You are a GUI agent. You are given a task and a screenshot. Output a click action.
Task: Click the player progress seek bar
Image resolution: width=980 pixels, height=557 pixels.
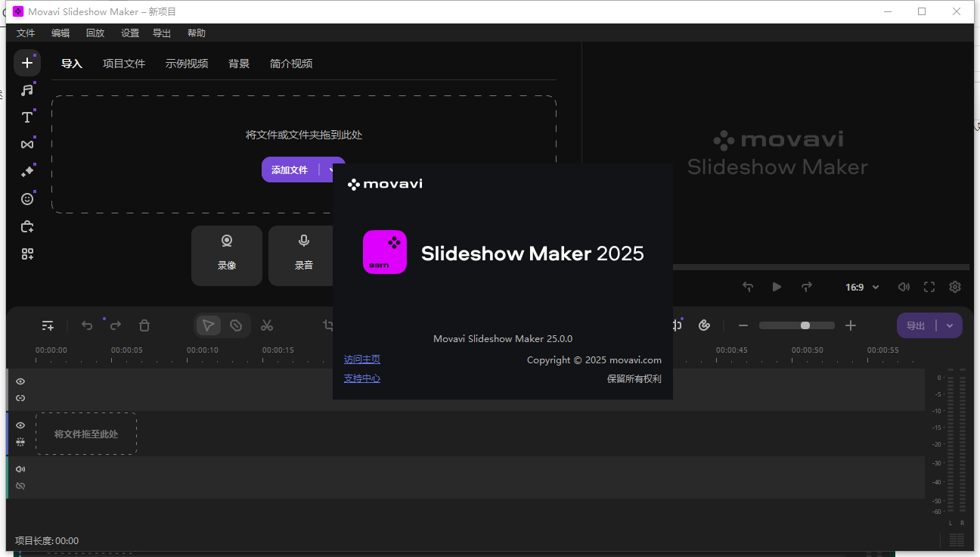821,267
